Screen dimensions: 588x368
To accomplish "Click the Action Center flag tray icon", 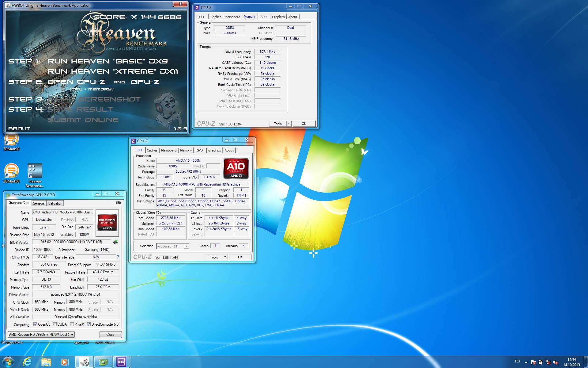I will click(x=533, y=362).
